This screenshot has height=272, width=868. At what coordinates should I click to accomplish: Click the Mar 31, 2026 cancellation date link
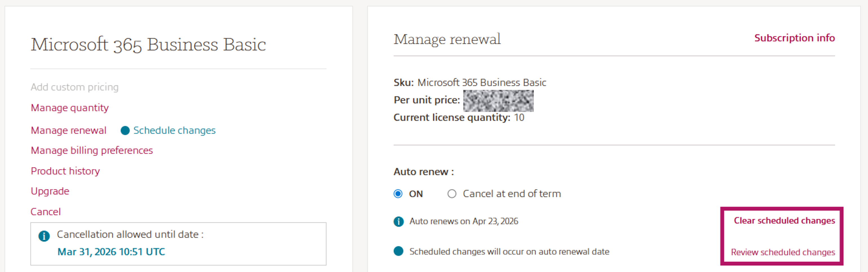coord(111,251)
